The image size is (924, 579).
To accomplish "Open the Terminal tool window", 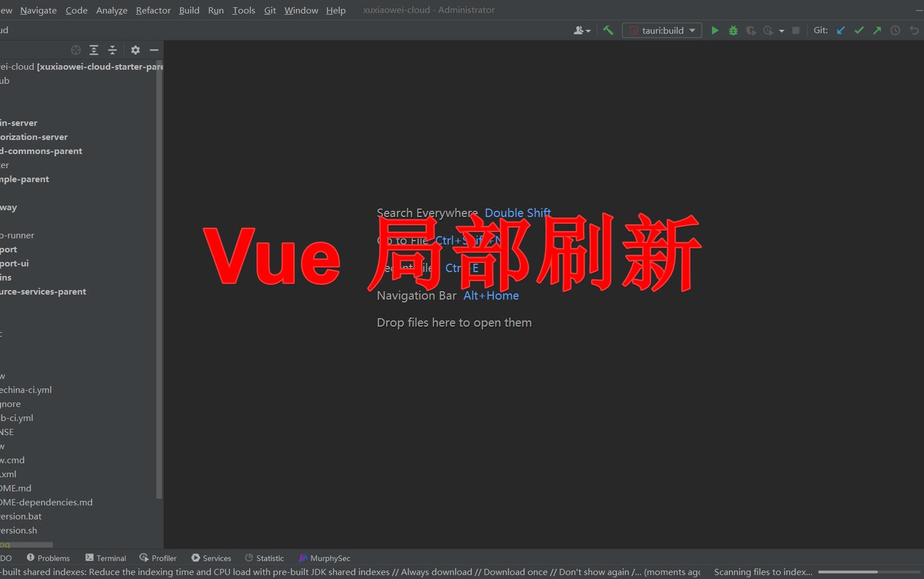I will point(106,558).
